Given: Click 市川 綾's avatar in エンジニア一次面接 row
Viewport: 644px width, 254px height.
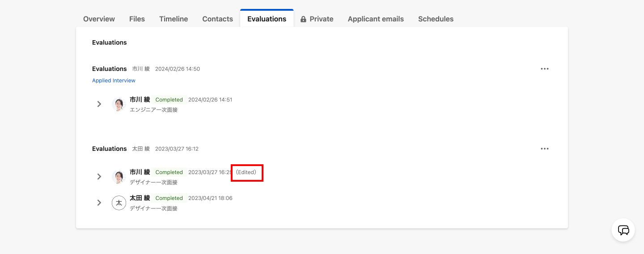Looking at the screenshot, I should click(x=119, y=104).
